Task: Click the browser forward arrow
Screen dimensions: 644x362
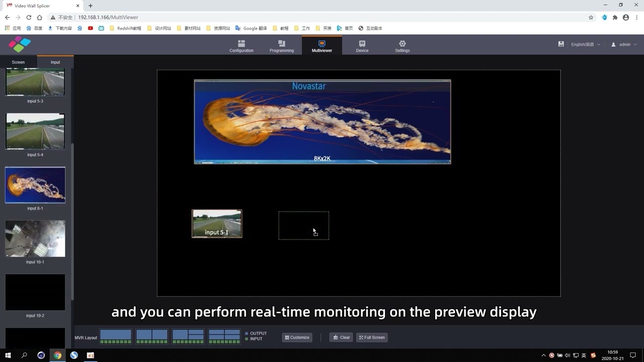Action: pos(18,17)
